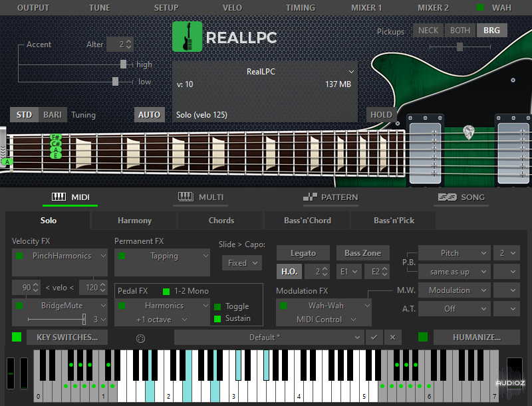Open the HUMANIZE... settings button
Viewport: 532px width, 406px height.
coord(477,337)
